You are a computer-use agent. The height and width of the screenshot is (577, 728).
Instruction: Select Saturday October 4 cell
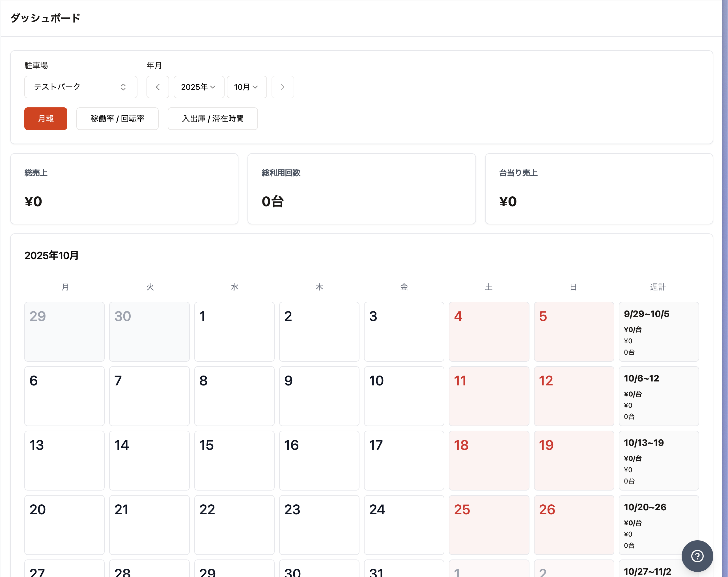tap(489, 331)
